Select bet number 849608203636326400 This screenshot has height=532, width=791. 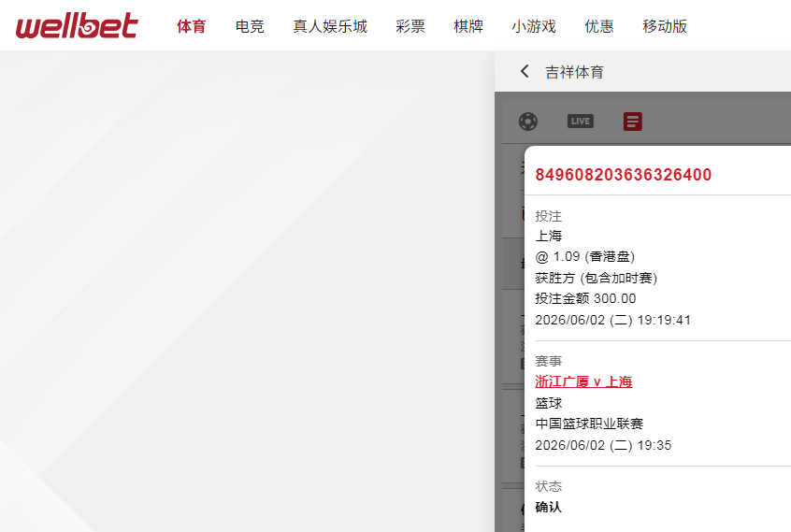(x=623, y=175)
